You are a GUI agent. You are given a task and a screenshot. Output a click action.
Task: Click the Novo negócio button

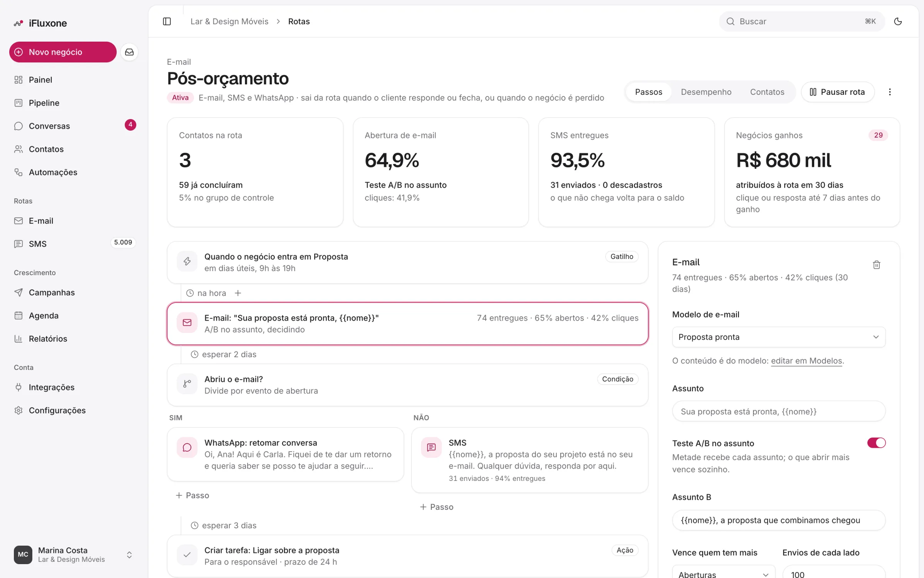(63, 52)
